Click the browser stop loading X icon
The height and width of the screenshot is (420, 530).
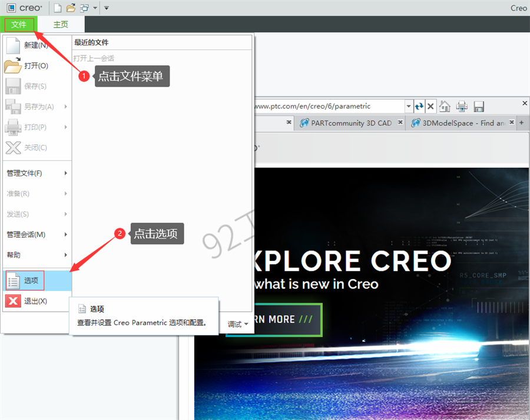(430, 107)
